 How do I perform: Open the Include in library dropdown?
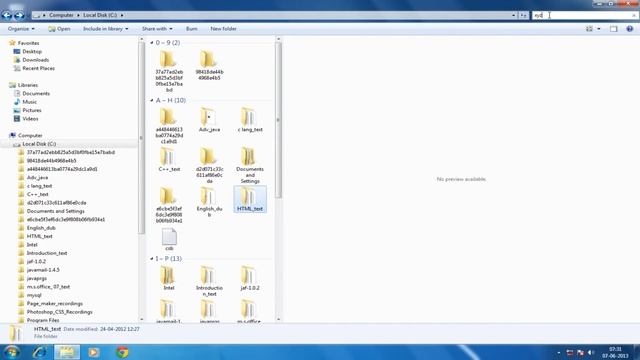(105, 29)
